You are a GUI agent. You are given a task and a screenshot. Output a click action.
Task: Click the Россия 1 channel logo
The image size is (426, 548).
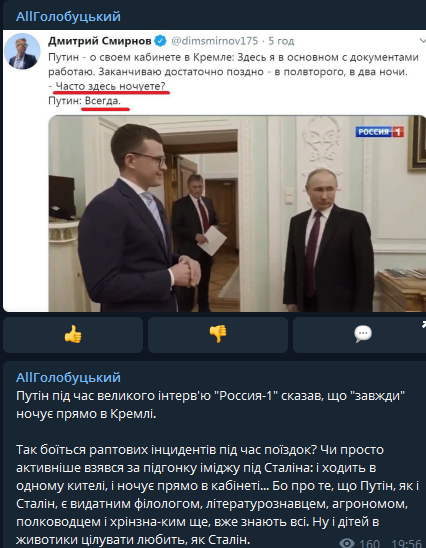coord(380,132)
